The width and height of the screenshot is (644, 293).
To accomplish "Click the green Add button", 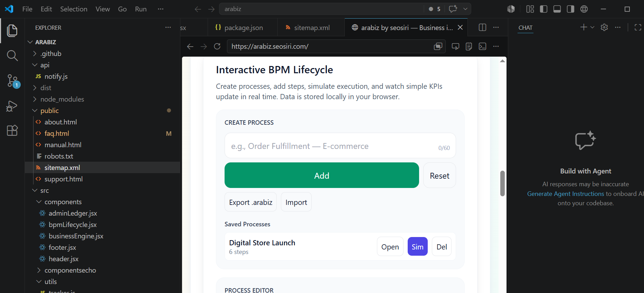I will point(322,175).
